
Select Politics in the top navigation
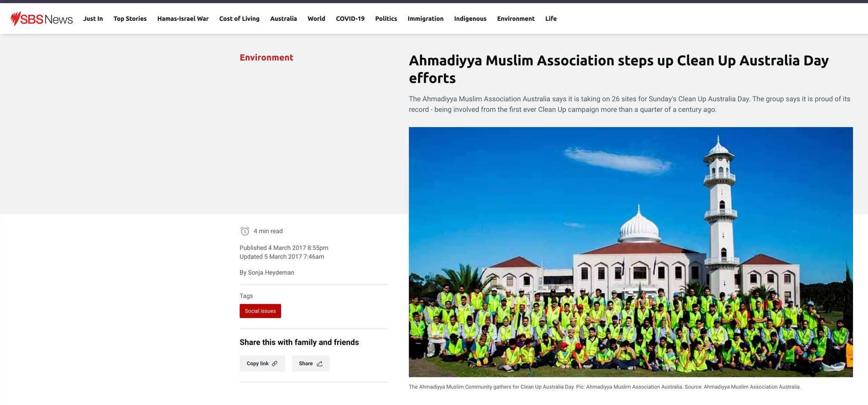tap(386, 19)
